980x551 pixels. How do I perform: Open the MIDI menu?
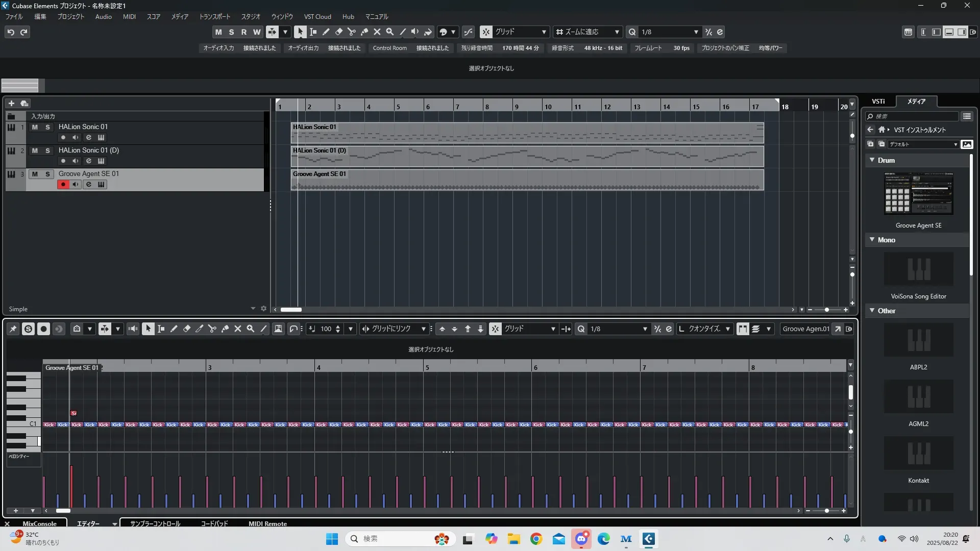tap(129, 17)
